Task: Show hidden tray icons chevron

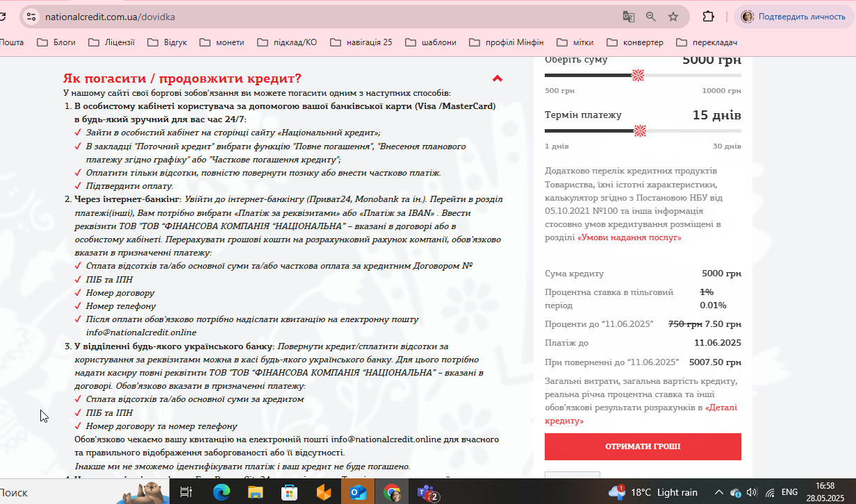Action: [x=719, y=492]
